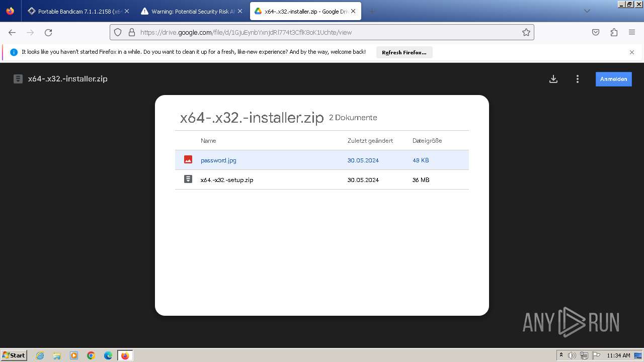Screen dimensions: 644x362
Task: Click the site padlock icon
Action: click(x=132, y=32)
